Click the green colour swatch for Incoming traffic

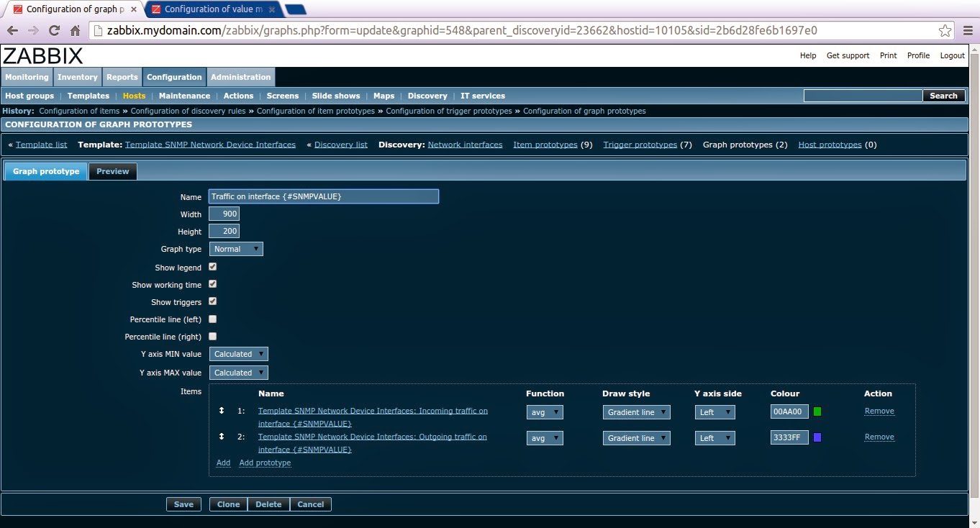817,411
